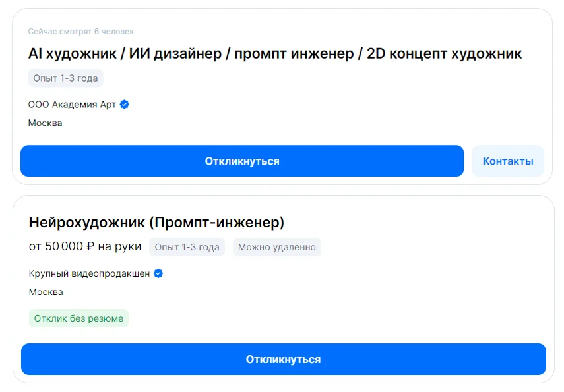
Task: Click the green Отклик без резюме label
Action: 78,318
